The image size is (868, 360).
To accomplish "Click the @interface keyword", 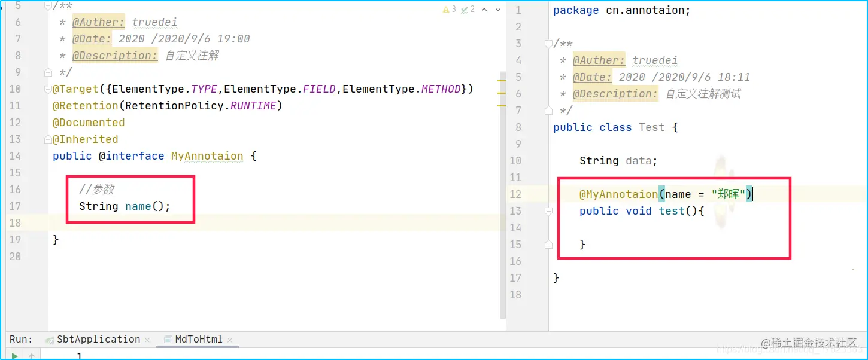I will point(132,156).
